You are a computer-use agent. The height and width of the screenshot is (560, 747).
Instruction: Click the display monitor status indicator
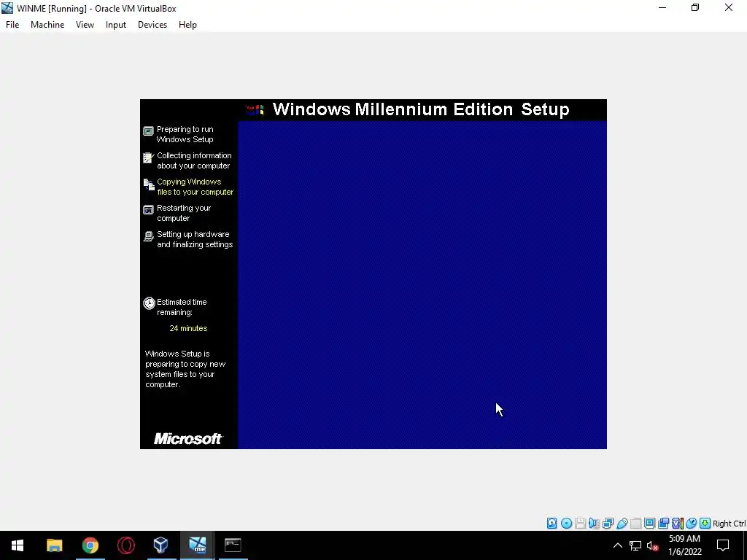pos(649,524)
